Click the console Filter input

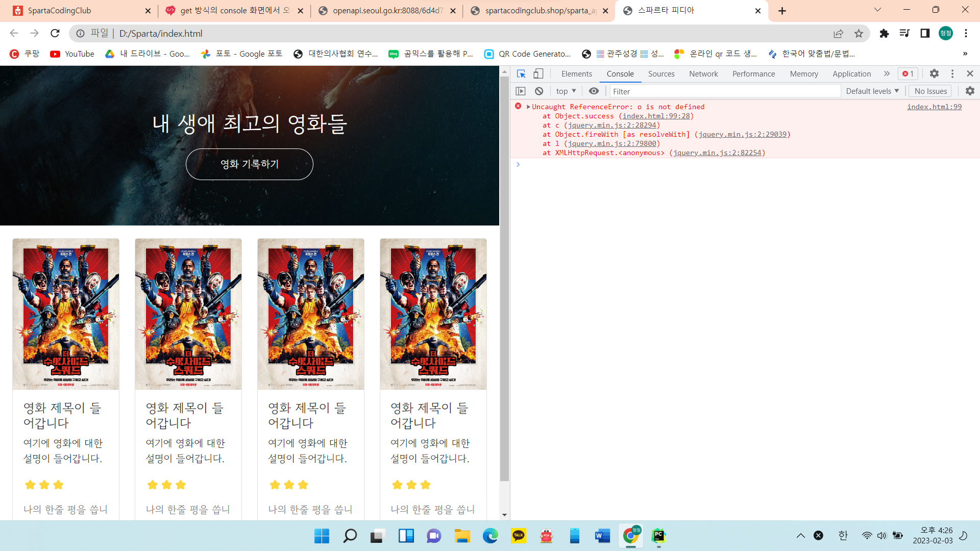point(725,91)
